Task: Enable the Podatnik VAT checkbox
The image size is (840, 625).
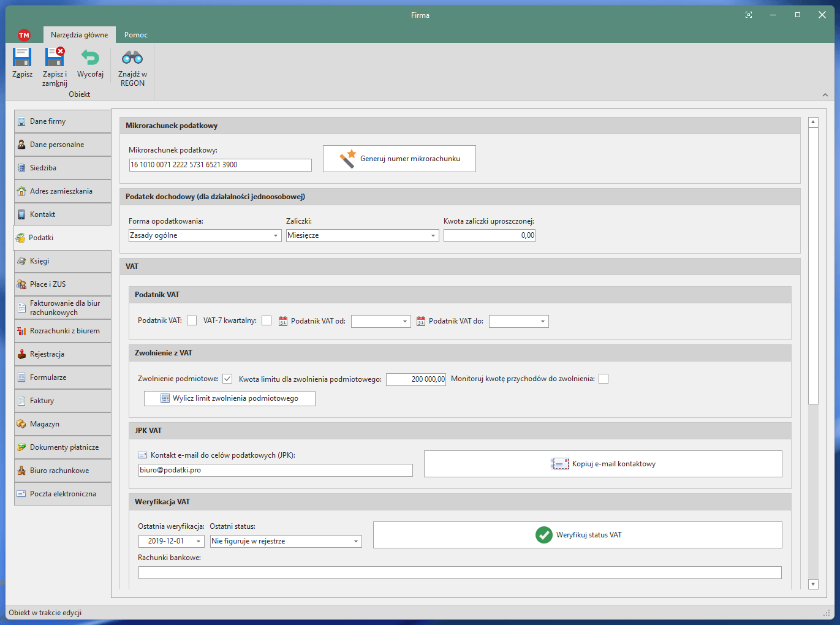Action: coord(192,320)
